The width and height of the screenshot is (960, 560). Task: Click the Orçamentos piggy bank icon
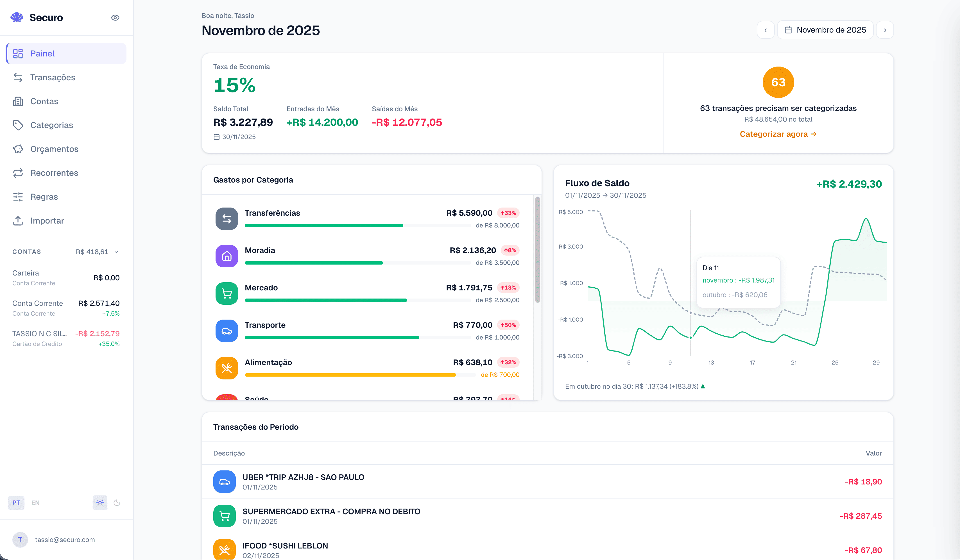pyautogui.click(x=18, y=149)
